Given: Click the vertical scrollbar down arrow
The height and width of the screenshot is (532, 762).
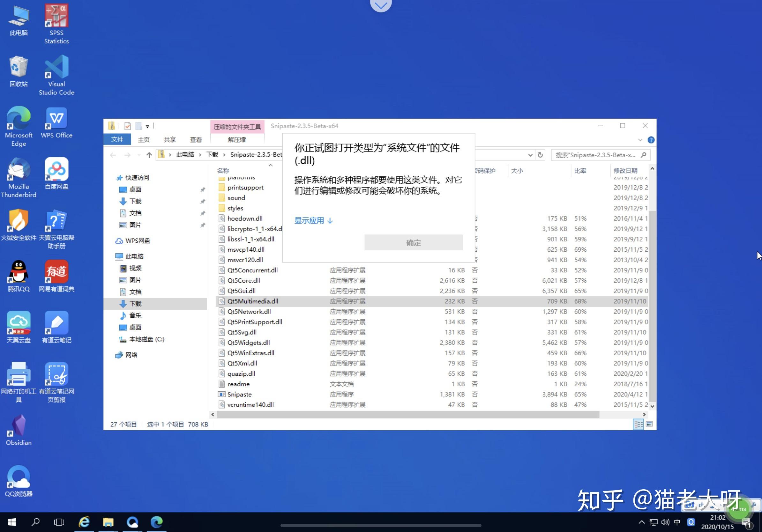Looking at the screenshot, I should tap(653, 406).
